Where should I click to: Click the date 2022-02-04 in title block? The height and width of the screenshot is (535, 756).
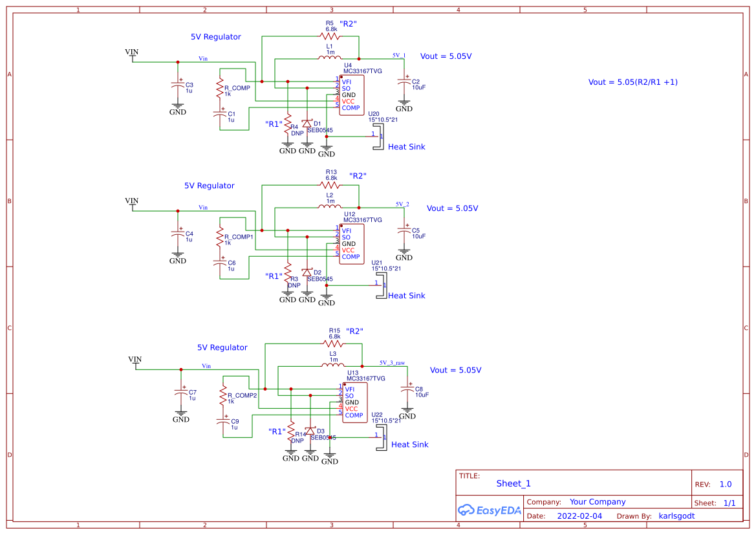(579, 516)
